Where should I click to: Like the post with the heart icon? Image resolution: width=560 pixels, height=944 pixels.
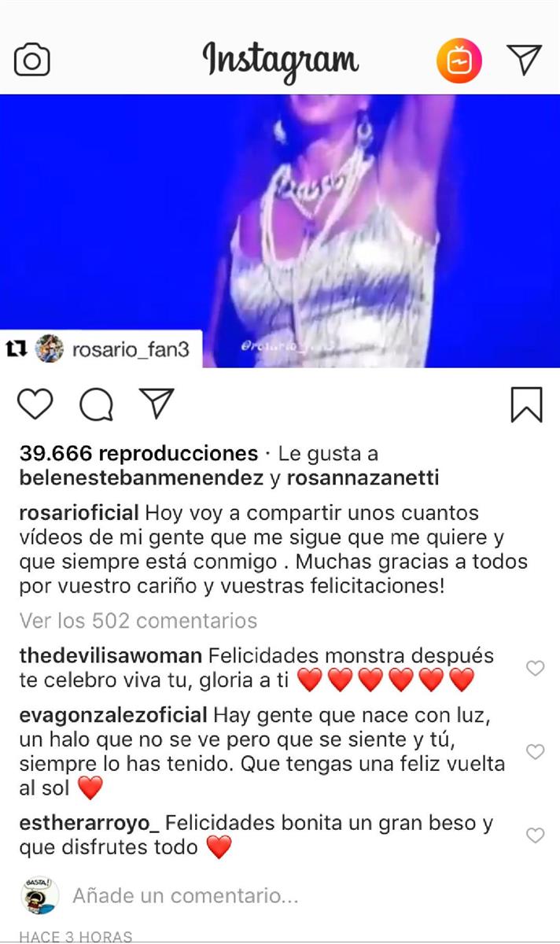(35, 404)
